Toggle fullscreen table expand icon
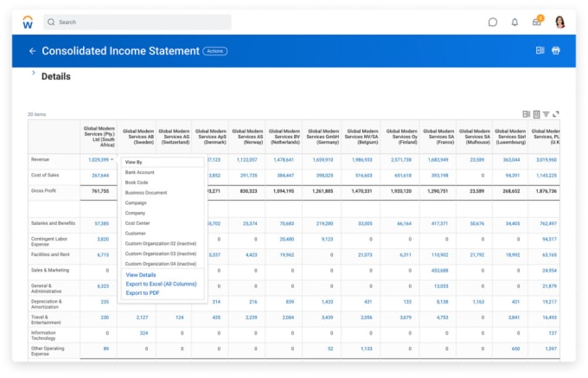 (556, 114)
